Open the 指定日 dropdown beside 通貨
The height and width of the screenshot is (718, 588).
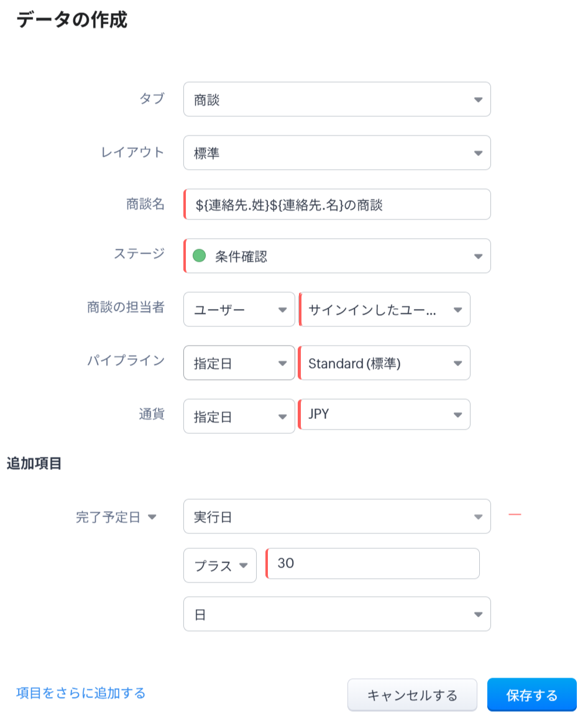click(239, 417)
